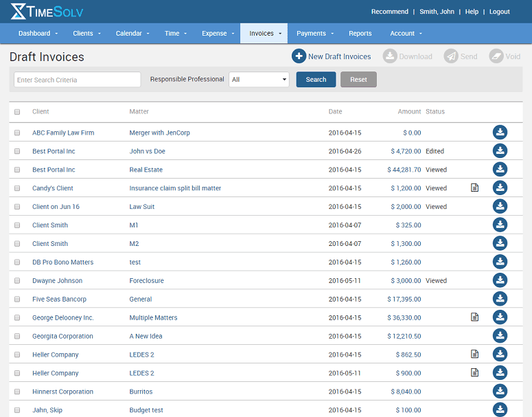Select the Client on Jun 16 checkbox
Image resolution: width=532 pixels, height=417 pixels.
coord(17,207)
